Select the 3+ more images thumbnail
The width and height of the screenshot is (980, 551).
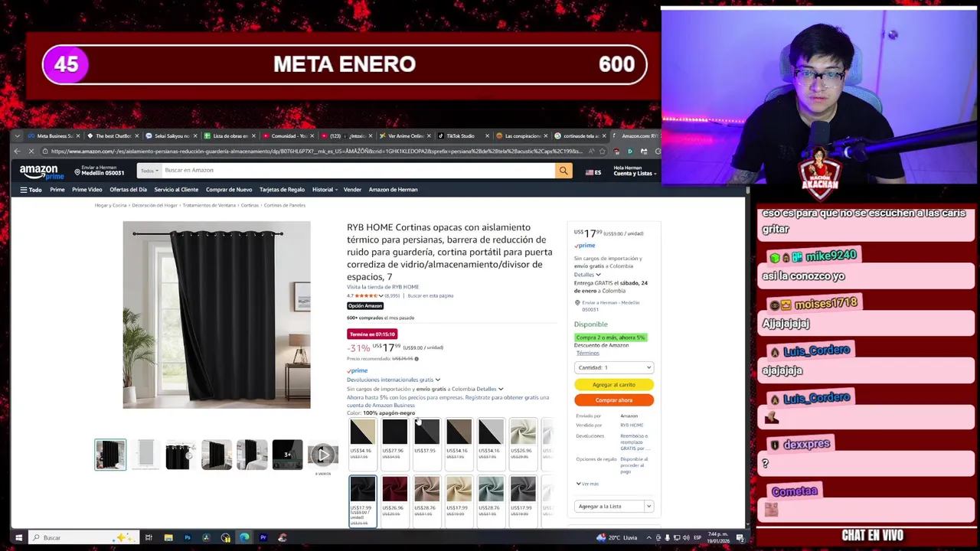click(x=287, y=455)
